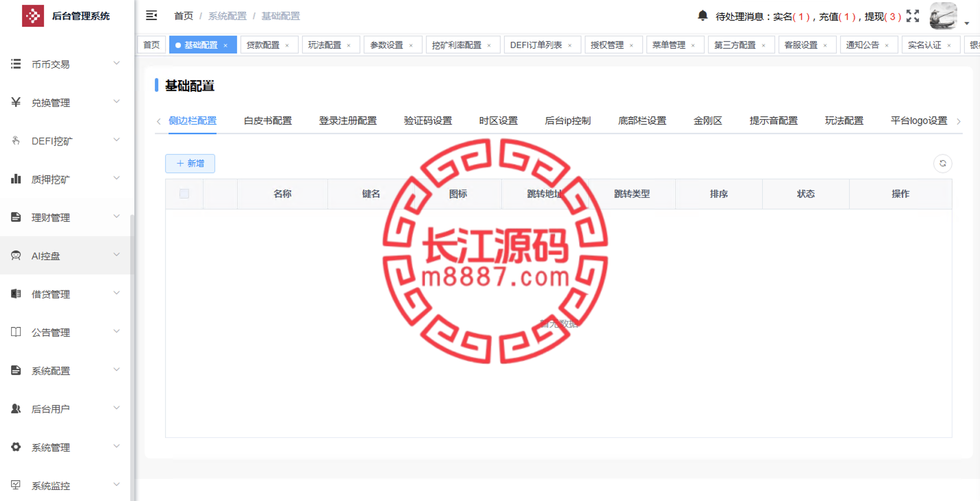This screenshot has height=501, width=980.
Task: Close the DEFI订单列表 page tab
Action: (x=569, y=45)
